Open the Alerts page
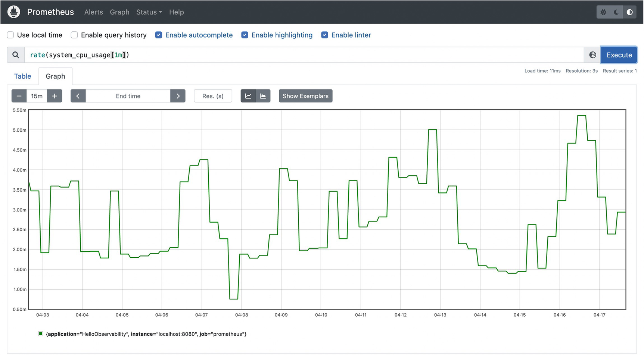This screenshot has width=644, height=355. coord(93,12)
